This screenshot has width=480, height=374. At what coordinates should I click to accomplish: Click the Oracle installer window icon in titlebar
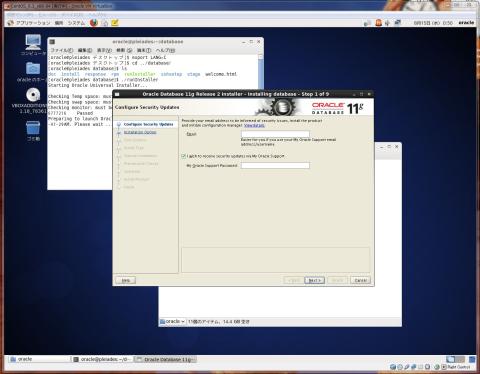[x=117, y=94]
